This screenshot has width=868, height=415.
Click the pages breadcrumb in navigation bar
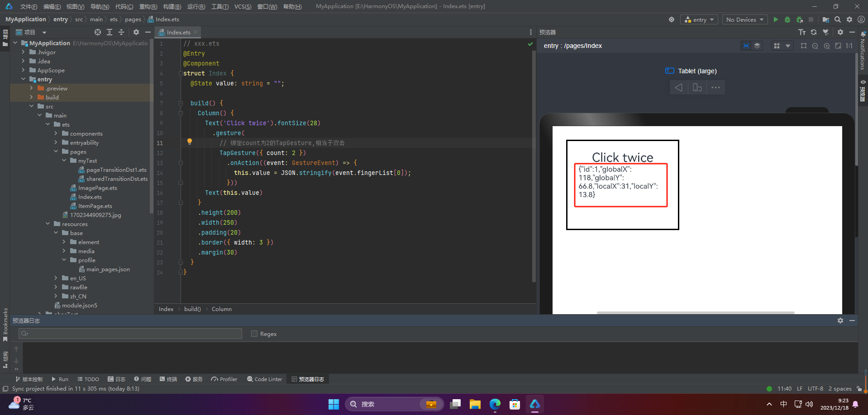(x=133, y=19)
